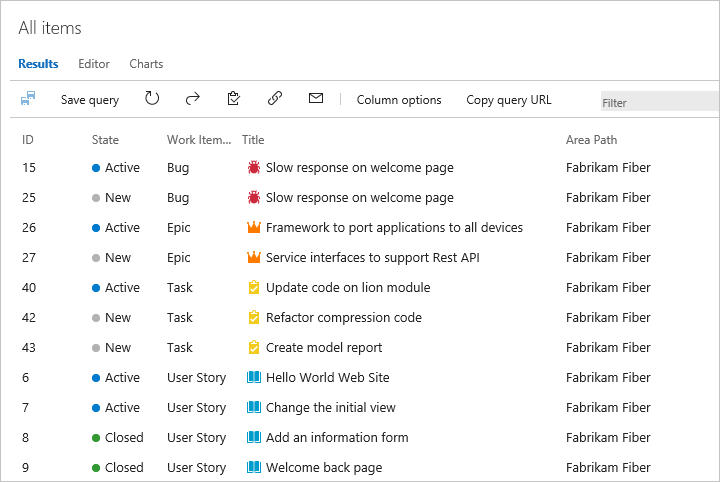Click the orange crown epic icon for item 26
Screen dimensions: 720x482
[254, 228]
